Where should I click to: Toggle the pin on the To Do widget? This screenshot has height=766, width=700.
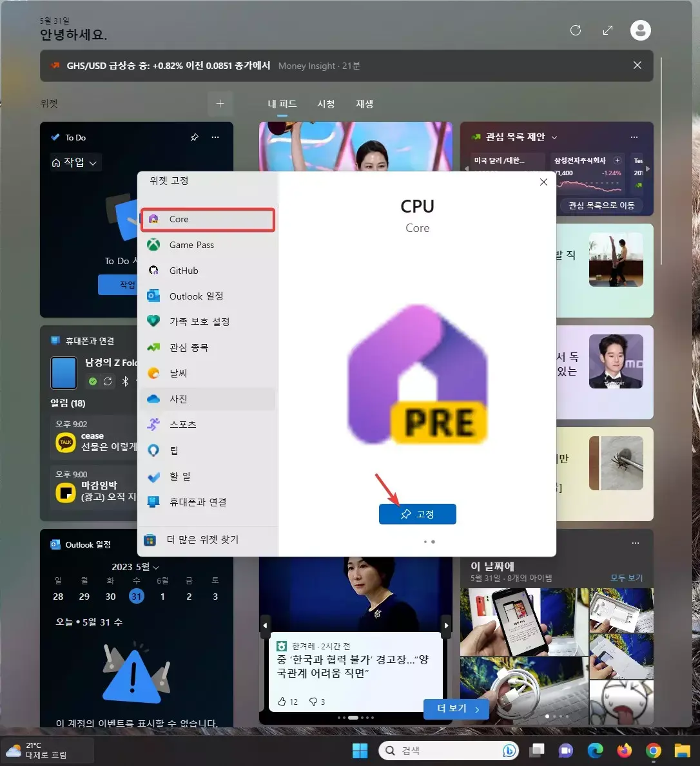(x=194, y=137)
